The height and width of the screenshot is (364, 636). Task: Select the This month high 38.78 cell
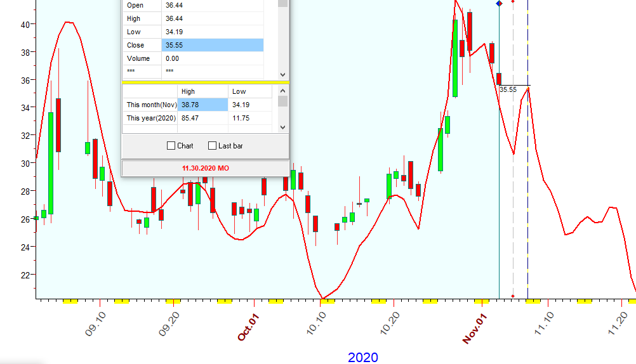point(202,105)
